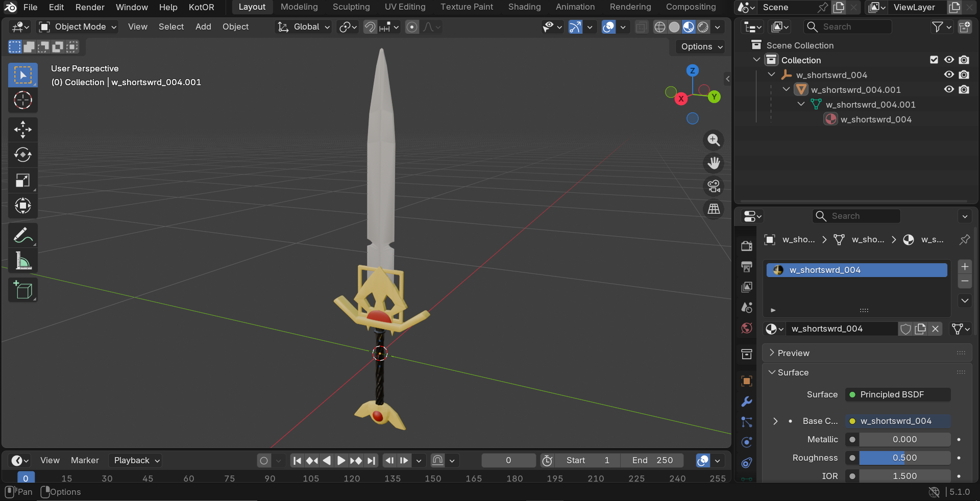Select the Move tool in toolbar
Screen dimensions: 980x501
(x=22, y=130)
